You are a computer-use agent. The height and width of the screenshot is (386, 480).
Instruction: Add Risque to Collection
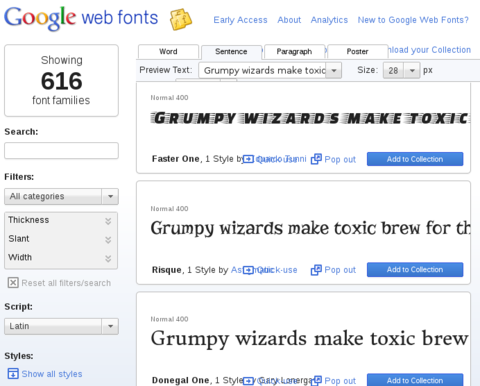coord(415,270)
